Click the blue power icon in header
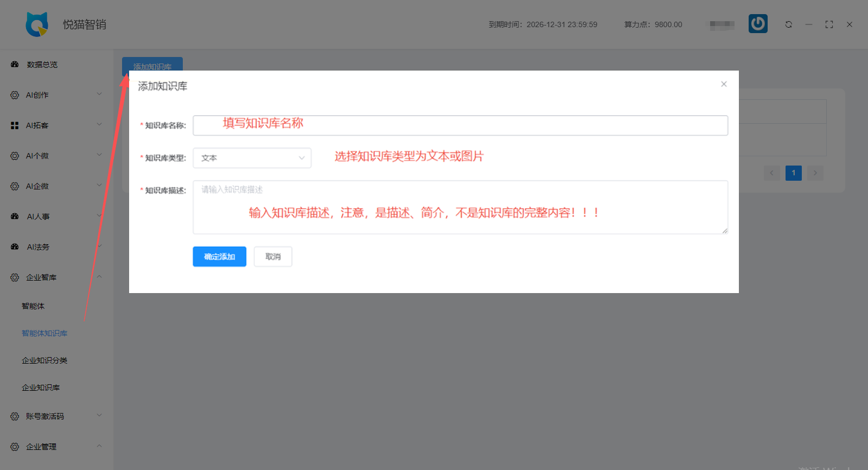Screen dimensions: 868x470 [x=758, y=24]
